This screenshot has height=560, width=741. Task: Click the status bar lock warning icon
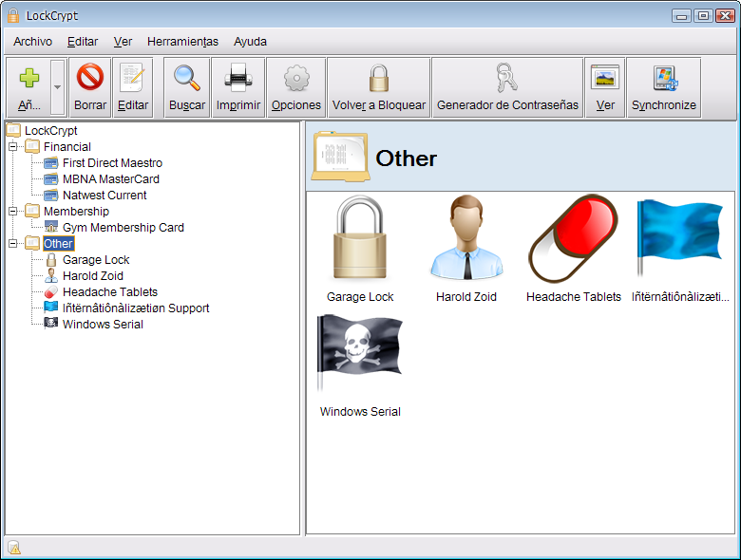[x=14, y=547]
